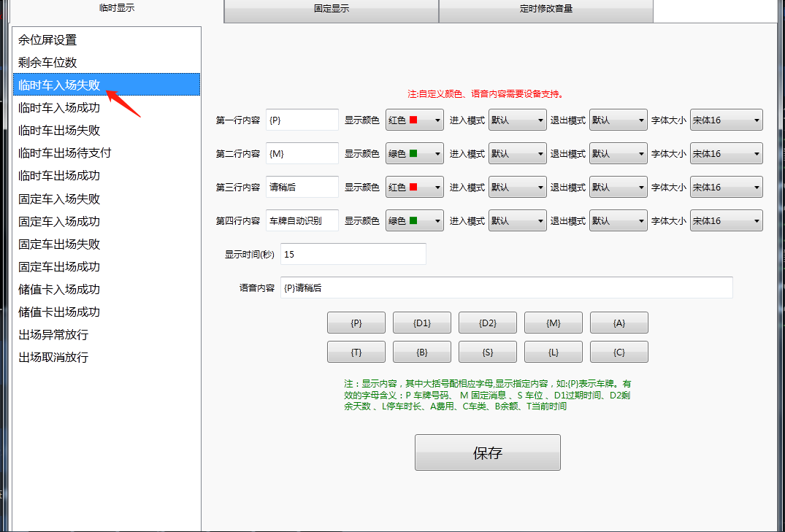Click the 第四行内容 field with 车牌自动识别
The image size is (785, 532).
[302, 220]
